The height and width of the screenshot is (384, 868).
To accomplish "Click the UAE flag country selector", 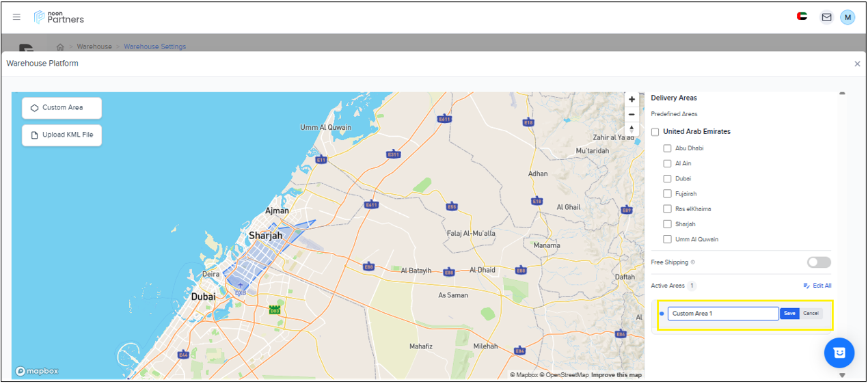I will [x=802, y=16].
